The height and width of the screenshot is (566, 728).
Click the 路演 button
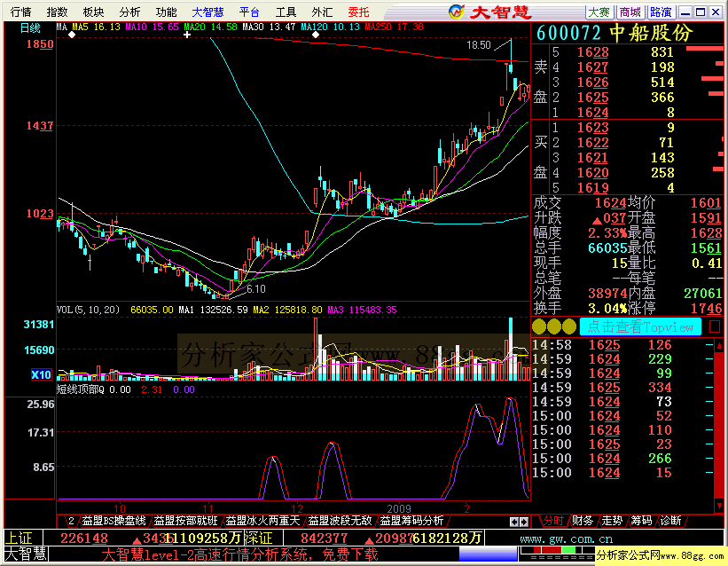click(x=661, y=12)
